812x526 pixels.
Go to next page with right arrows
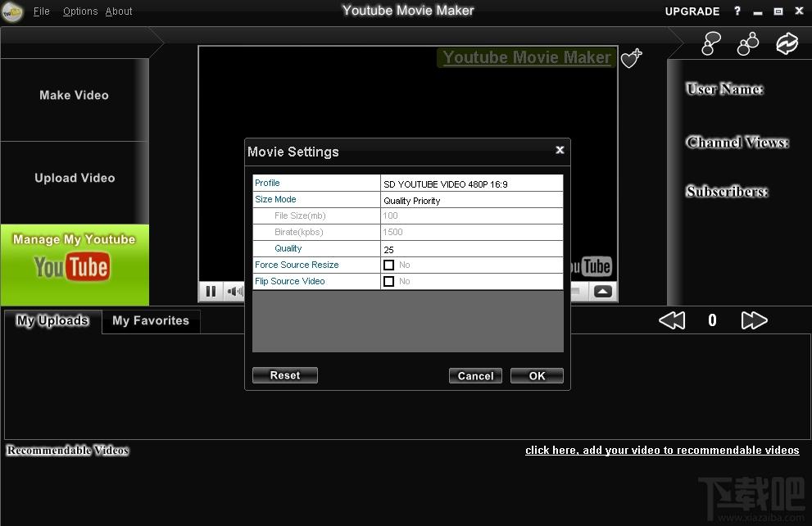[754, 320]
